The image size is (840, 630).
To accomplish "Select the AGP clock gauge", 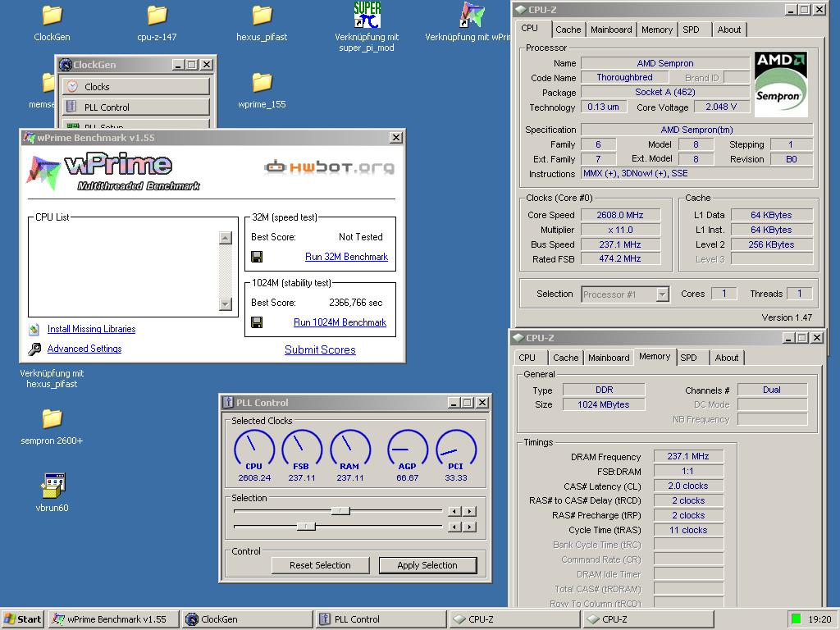I will coord(407,449).
